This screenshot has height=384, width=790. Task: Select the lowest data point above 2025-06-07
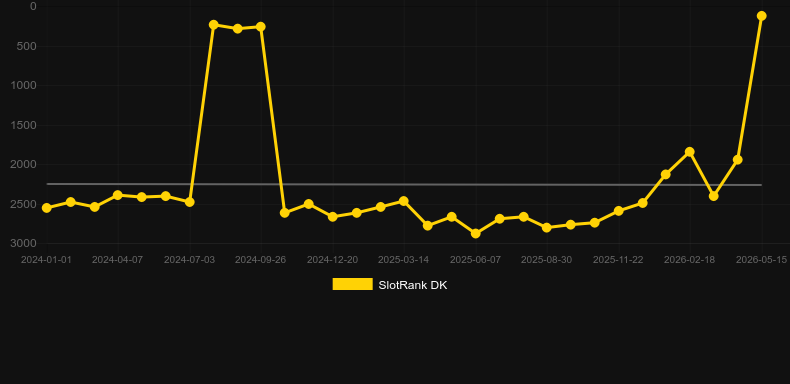tap(475, 233)
